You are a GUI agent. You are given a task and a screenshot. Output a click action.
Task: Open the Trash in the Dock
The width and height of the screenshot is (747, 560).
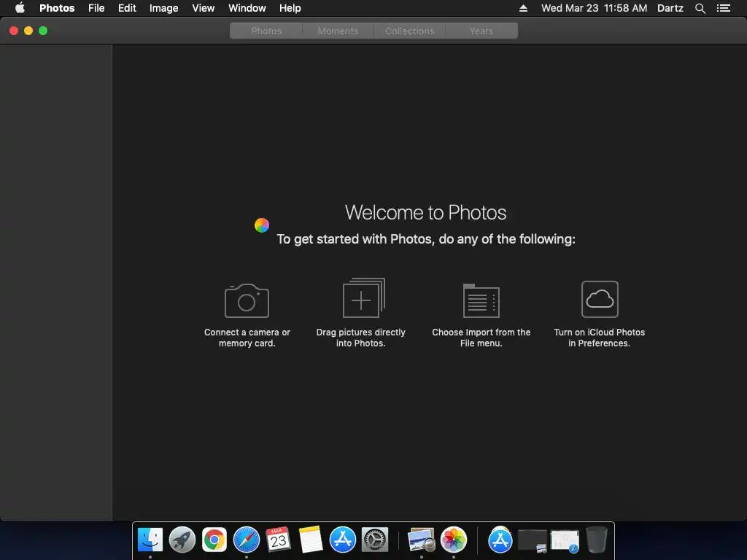pyautogui.click(x=597, y=540)
